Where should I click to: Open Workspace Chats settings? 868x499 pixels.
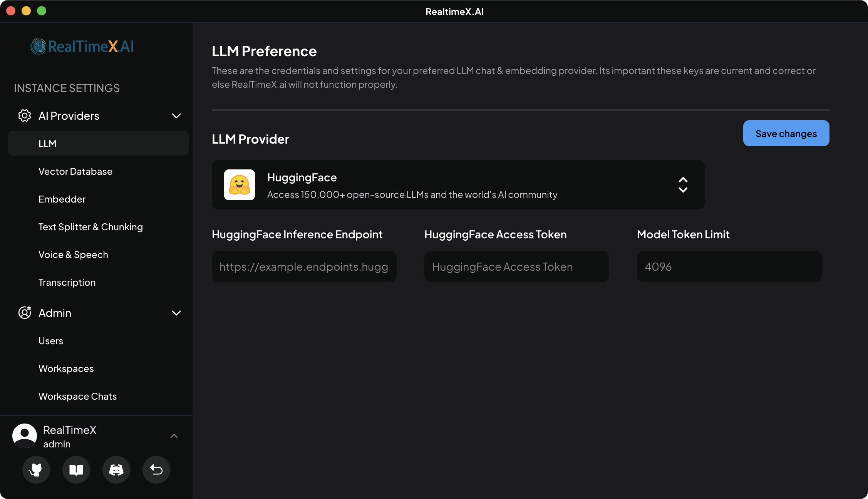click(x=77, y=396)
